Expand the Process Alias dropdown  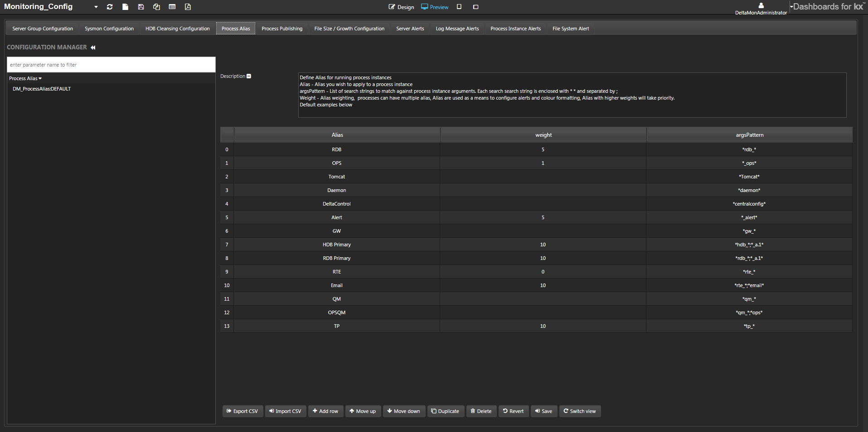click(25, 78)
